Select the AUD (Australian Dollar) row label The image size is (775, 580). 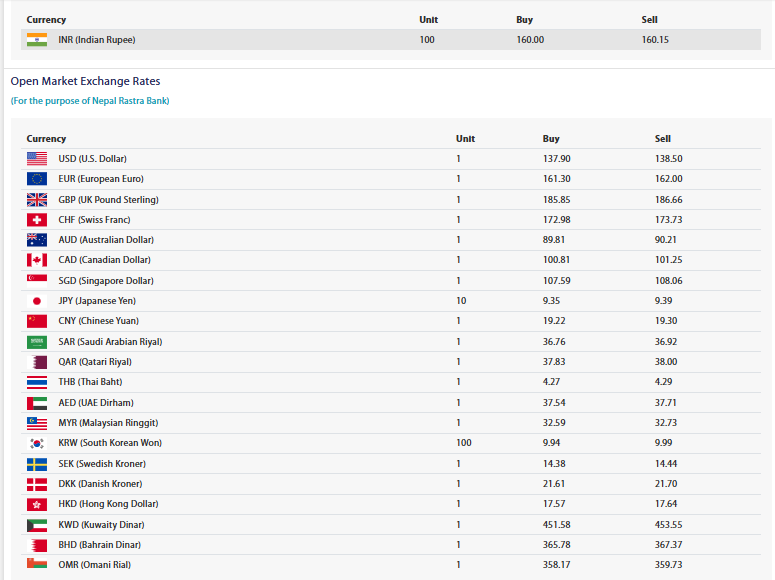106,240
